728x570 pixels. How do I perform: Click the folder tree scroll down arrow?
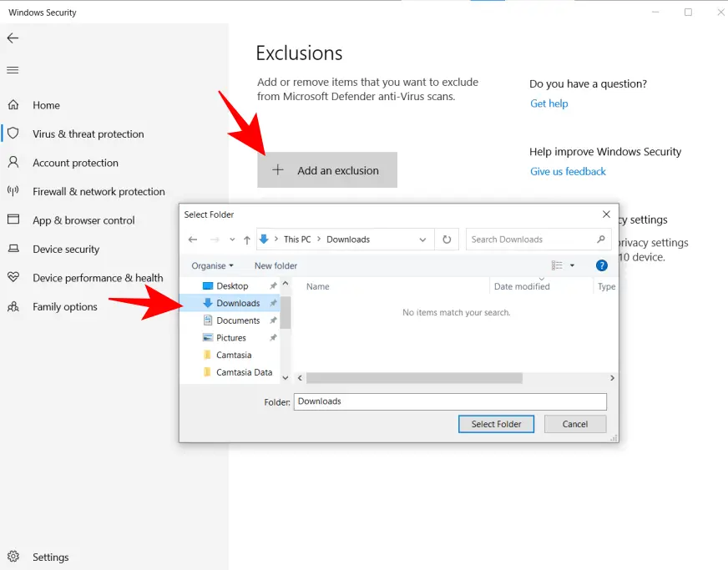[x=286, y=378]
